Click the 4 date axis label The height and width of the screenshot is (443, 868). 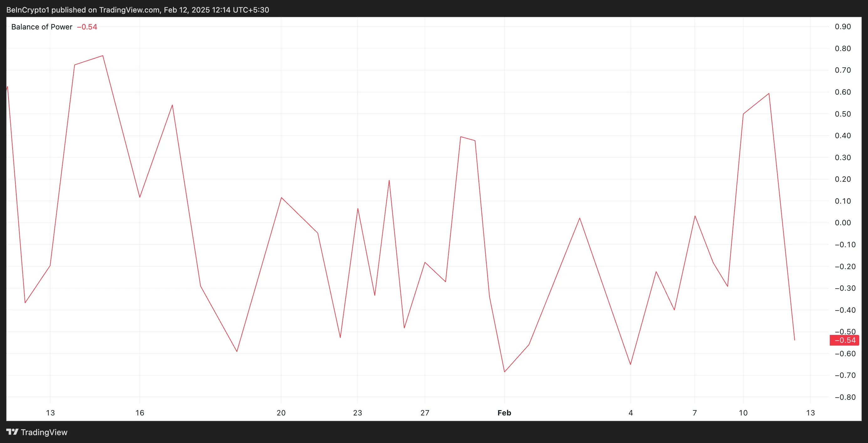pyautogui.click(x=630, y=413)
